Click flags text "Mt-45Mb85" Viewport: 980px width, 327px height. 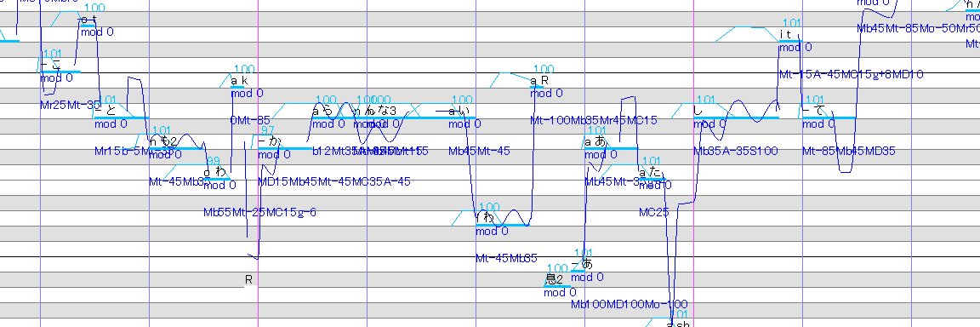click(x=507, y=258)
